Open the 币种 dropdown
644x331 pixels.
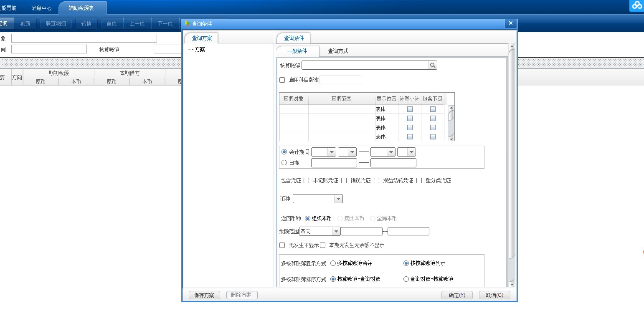coord(339,198)
